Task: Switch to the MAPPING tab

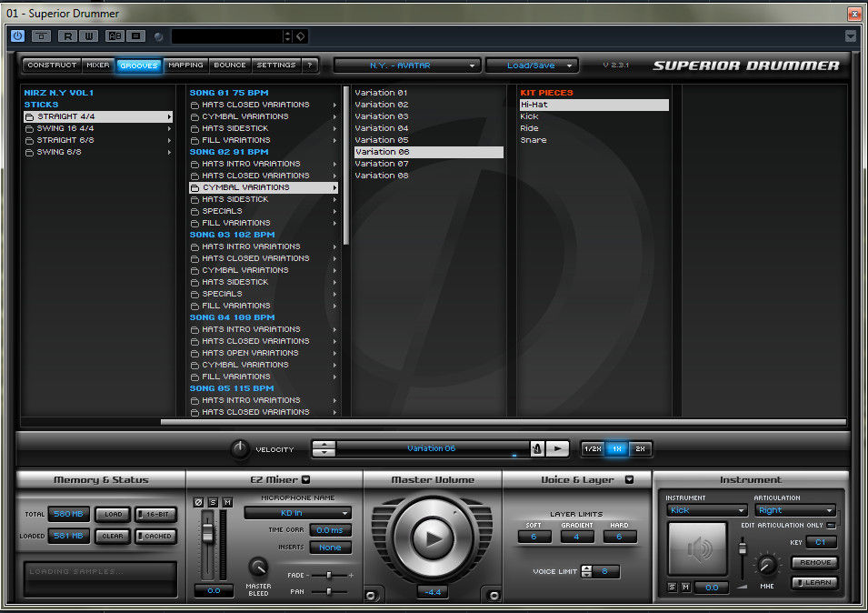Action: pos(185,65)
